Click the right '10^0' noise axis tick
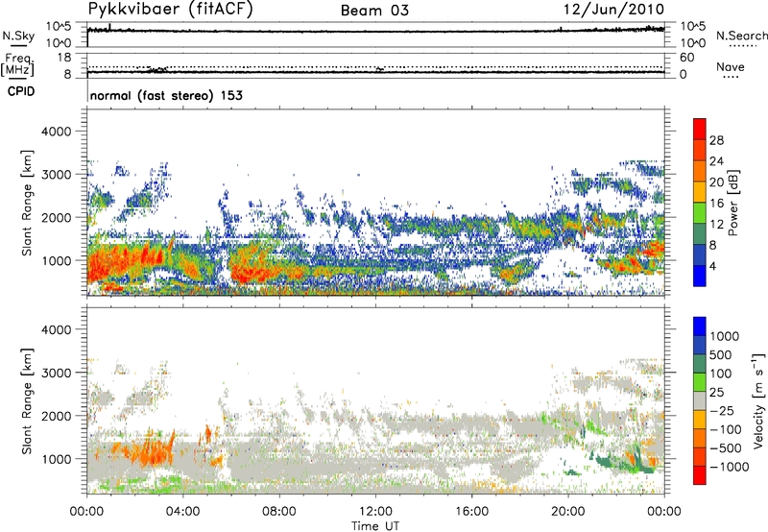This screenshot has width=768, height=532. click(693, 43)
